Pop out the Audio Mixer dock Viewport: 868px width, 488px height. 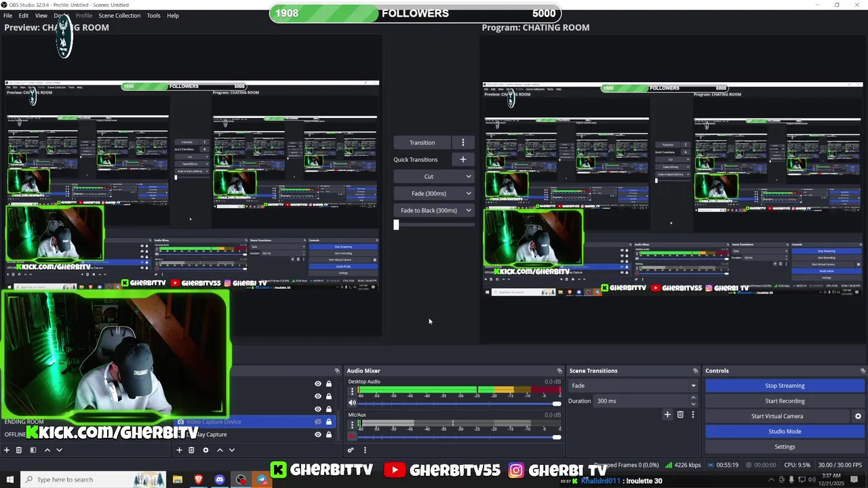559,371
